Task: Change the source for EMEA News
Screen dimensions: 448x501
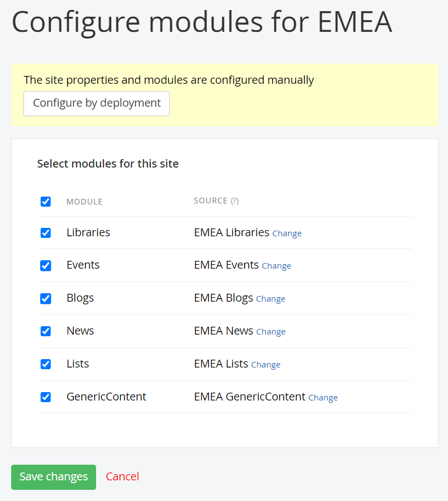Action: tap(270, 332)
